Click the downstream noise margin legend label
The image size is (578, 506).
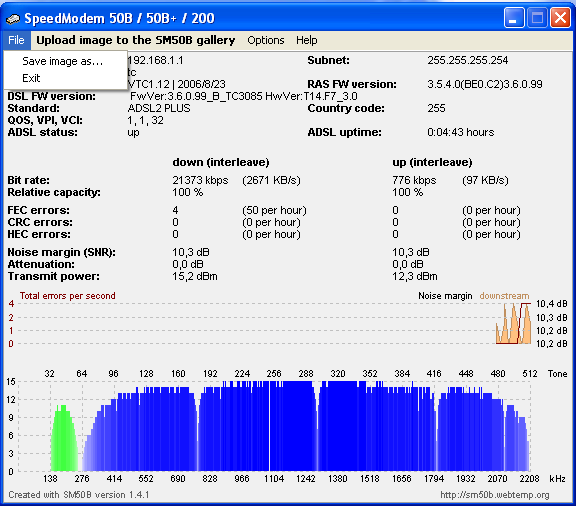(x=504, y=296)
